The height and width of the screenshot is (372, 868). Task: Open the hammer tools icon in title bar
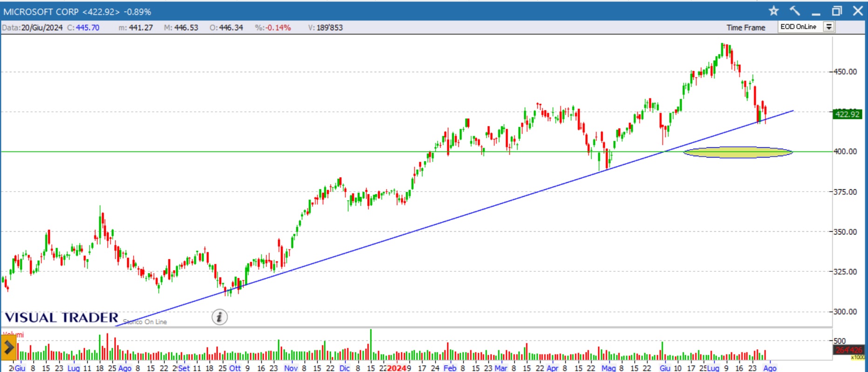(795, 11)
